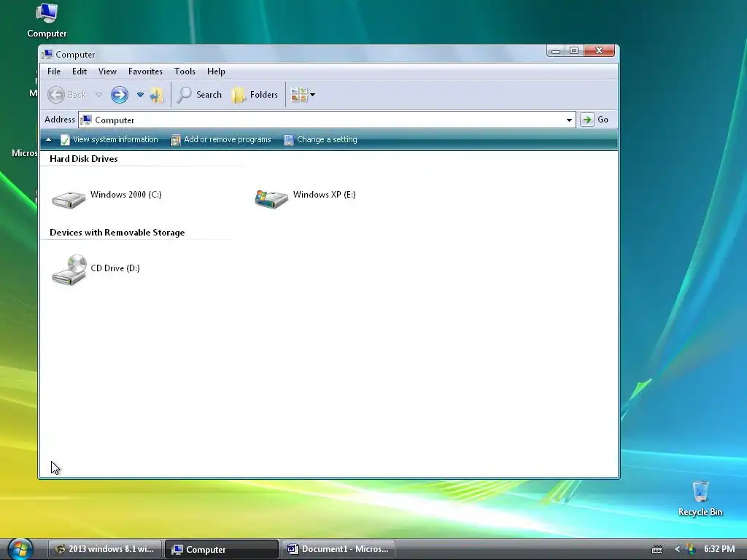
Task: Click the Search toolbar button
Action: [199, 95]
